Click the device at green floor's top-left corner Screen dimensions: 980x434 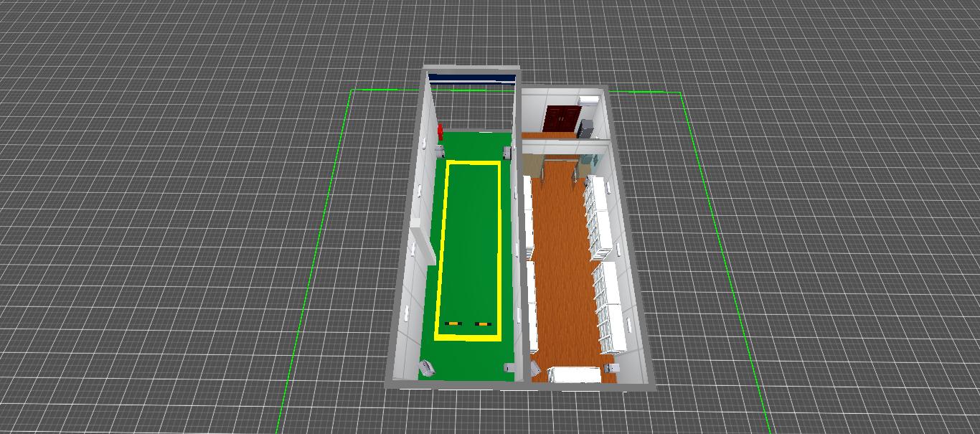pyautogui.click(x=440, y=151)
